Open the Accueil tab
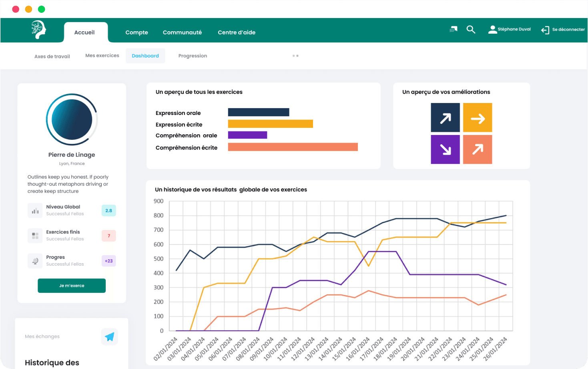 84,32
